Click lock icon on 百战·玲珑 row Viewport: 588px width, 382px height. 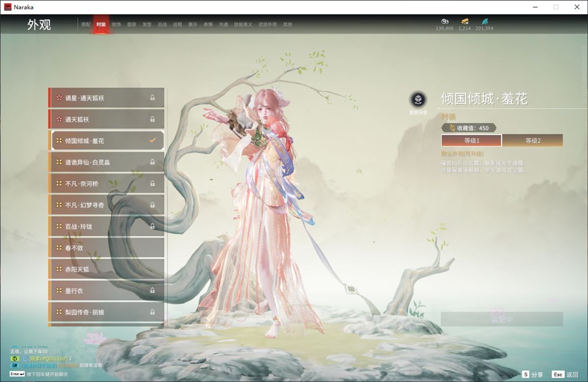click(x=153, y=226)
